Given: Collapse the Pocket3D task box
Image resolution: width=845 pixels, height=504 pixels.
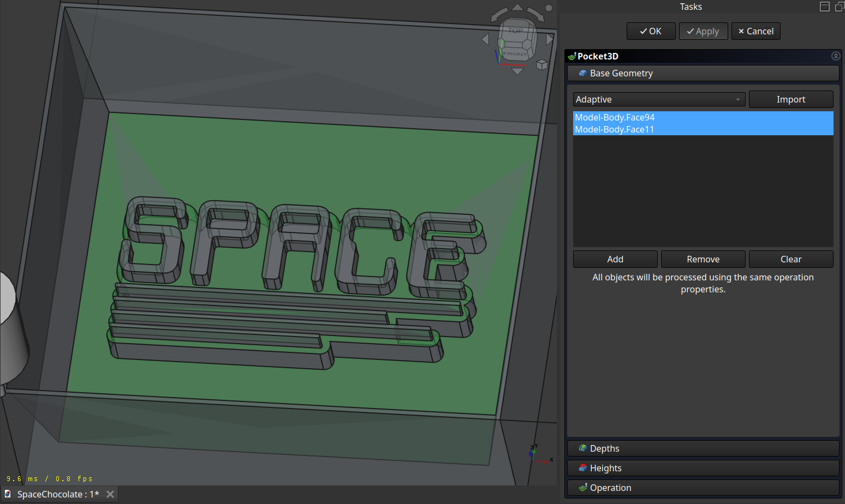Looking at the screenshot, I should click(835, 56).
